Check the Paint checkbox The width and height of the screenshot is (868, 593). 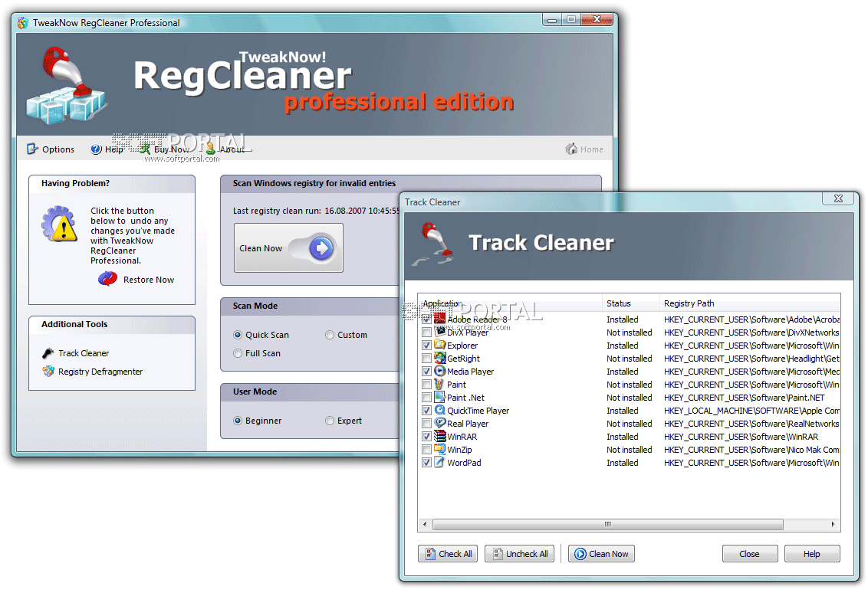click(426, 385)
